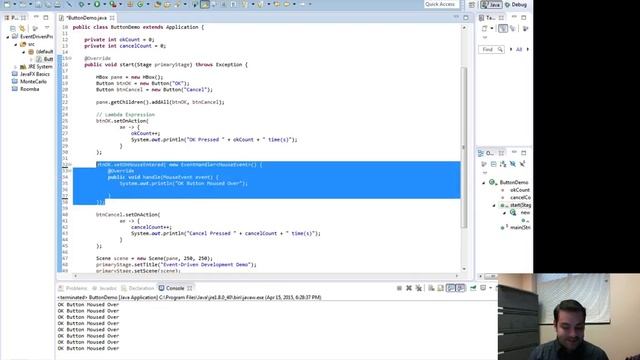Toggle Scroll Lock in Console toolbar
Image resolution: width=640 pixels, height=360 pixels.
pos(441,288)
